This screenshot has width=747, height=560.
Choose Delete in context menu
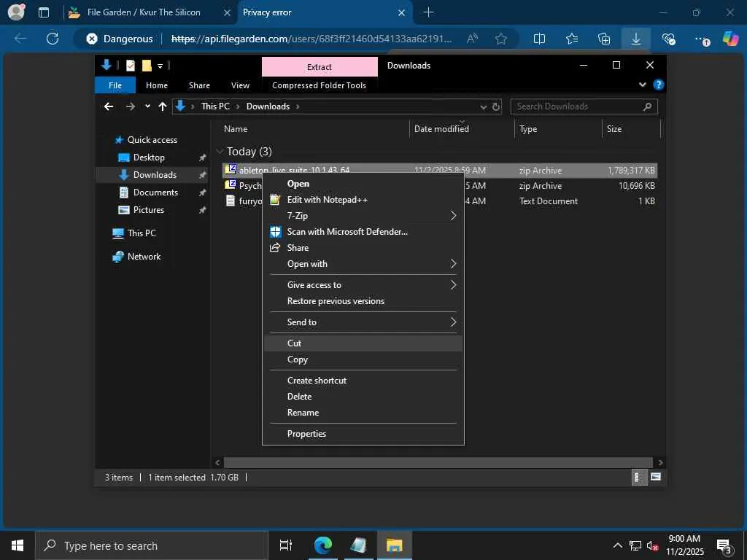click(363, 397)
